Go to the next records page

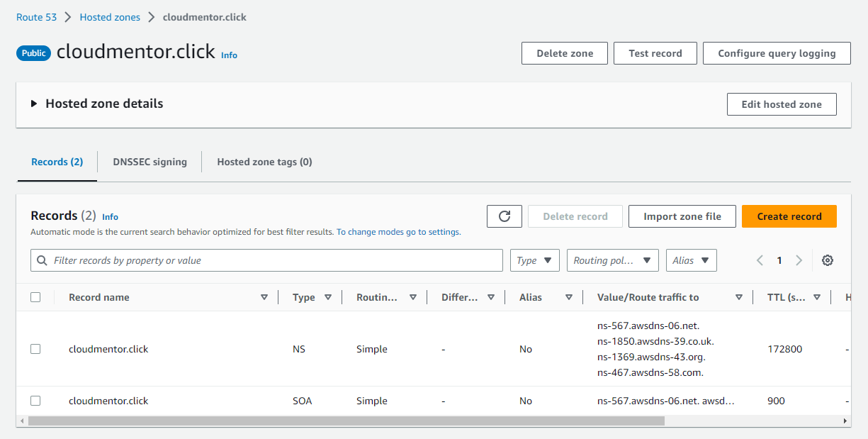point(799,260)
